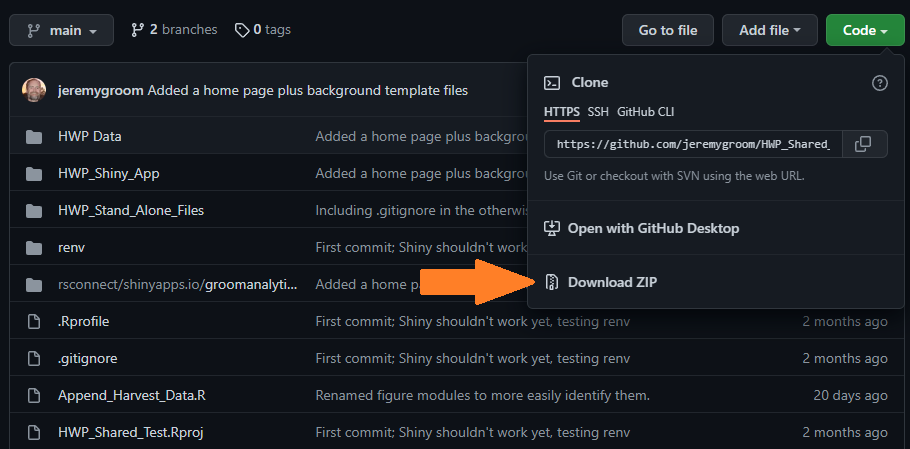This screenshot has width=910, height=449.
Task: Open the .gitignore file
Action: (88, 359)
